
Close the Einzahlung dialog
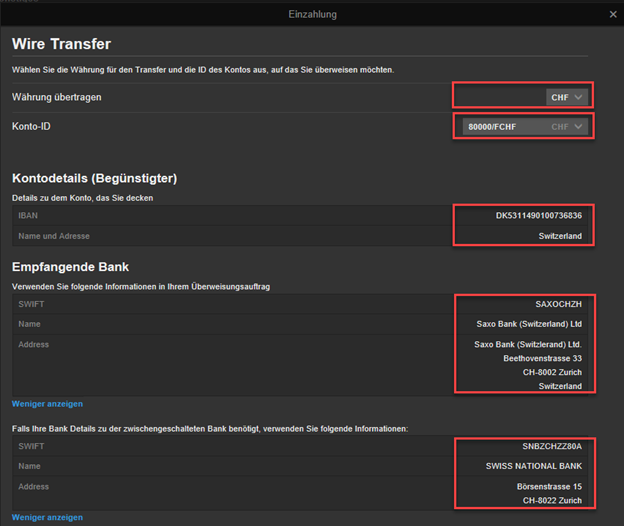pos(613,14)
